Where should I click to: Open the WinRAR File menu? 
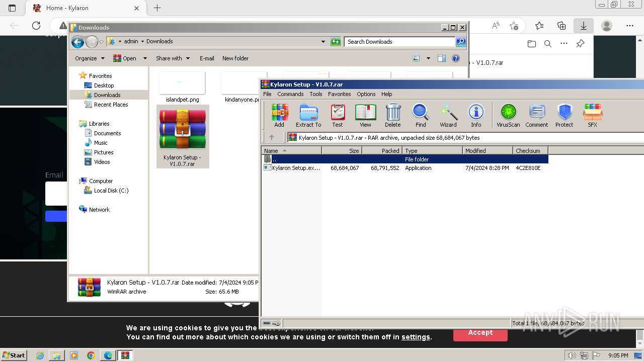[x=267, y=94]
